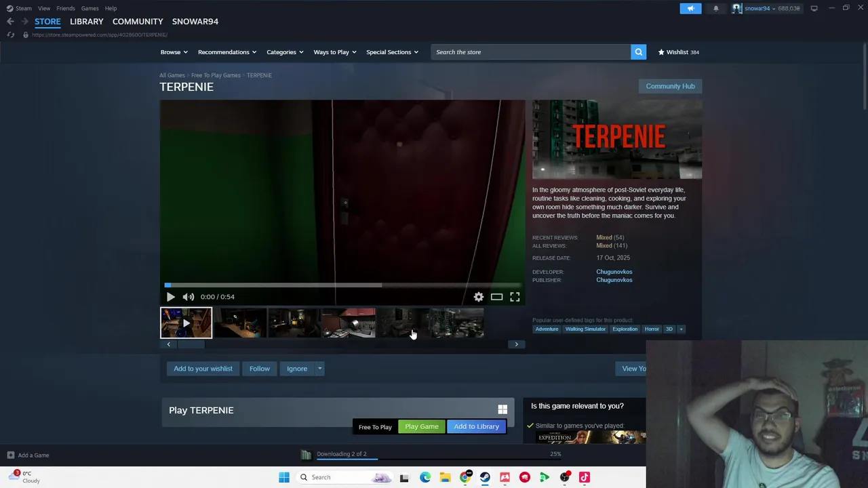Click the Ignore button
The height and width of the screenshot is (488, 868).
point(297,369)
